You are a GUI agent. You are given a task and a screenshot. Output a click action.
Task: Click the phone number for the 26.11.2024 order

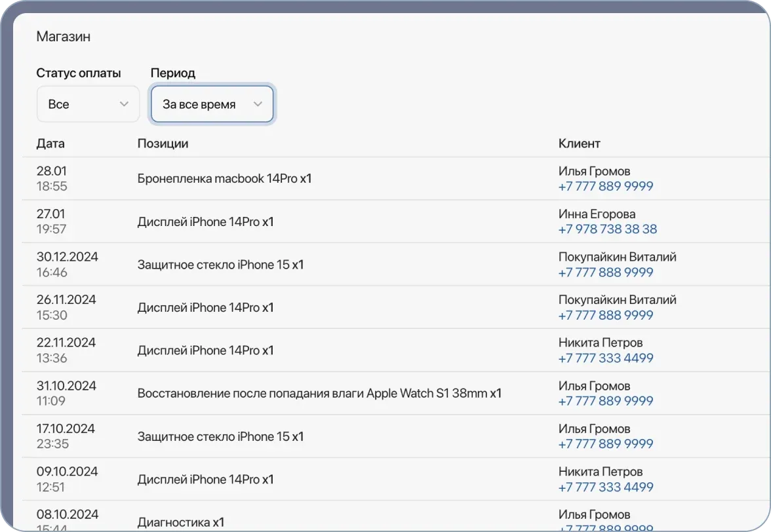pos(605,315)
